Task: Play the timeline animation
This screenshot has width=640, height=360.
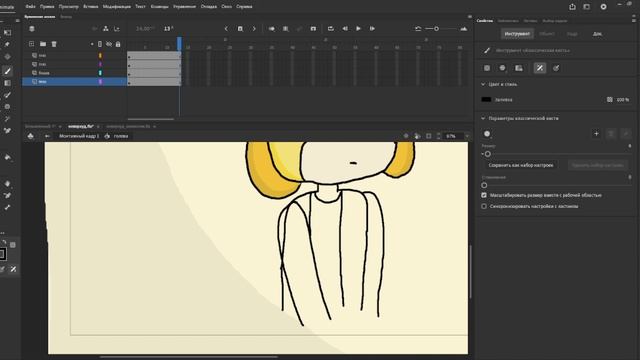Action: click(358, 29)
